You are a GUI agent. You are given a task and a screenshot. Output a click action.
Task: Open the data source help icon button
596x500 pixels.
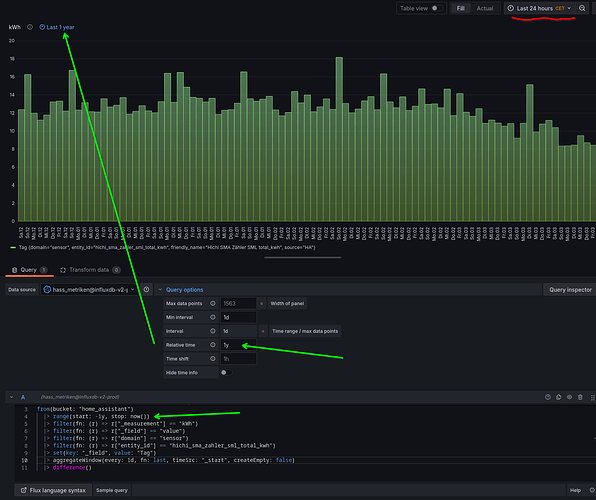pyautogui.click(x=146, y=289)
